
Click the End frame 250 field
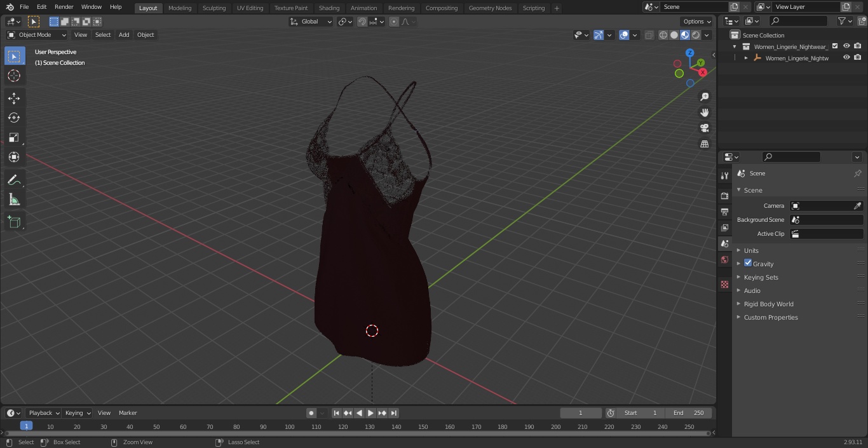point(689,413)
